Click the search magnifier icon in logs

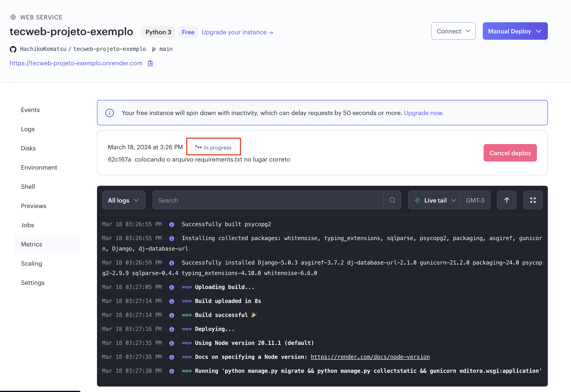(392, 200)
